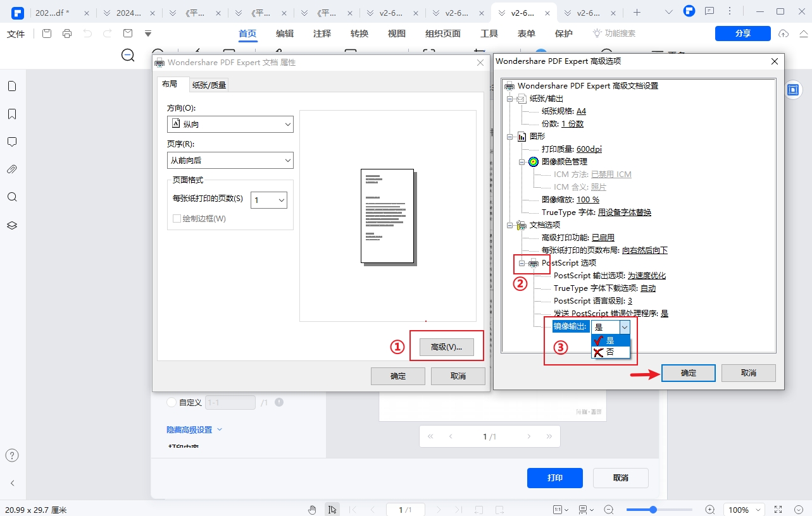This screenshot has height=516, width=812.
Task: Open the quick access customize arrow
Action: [x=148, y=34]
